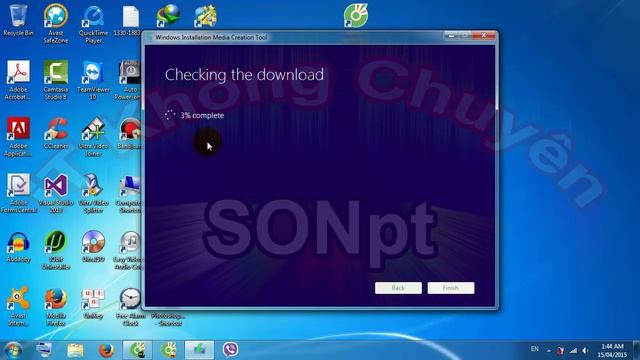Select the Bandicam desktop shortcut

(x=130, y=133)
